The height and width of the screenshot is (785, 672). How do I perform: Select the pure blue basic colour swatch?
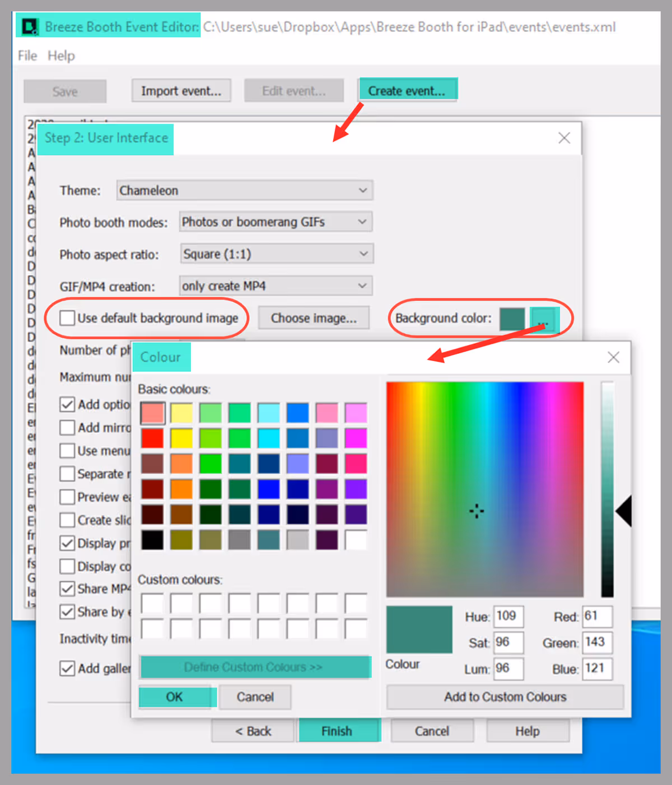pyautogui.click(x=269, y=489)
